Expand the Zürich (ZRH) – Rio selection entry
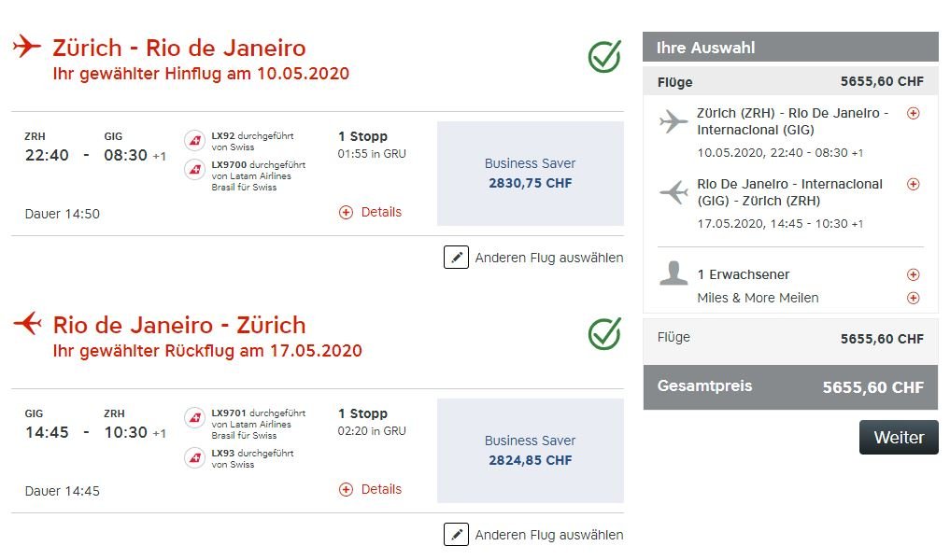Screen dimensions: 950x560 [x=913, y=113]
